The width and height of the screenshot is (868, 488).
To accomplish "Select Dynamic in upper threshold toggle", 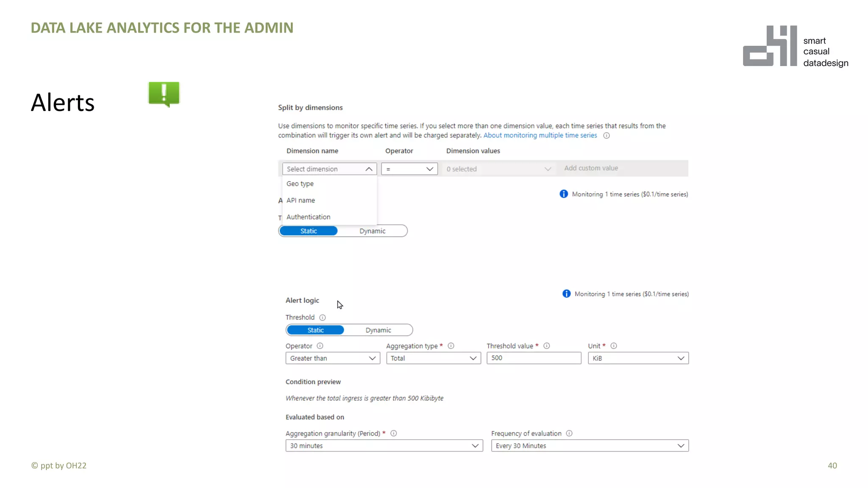I will pos(373,231).
